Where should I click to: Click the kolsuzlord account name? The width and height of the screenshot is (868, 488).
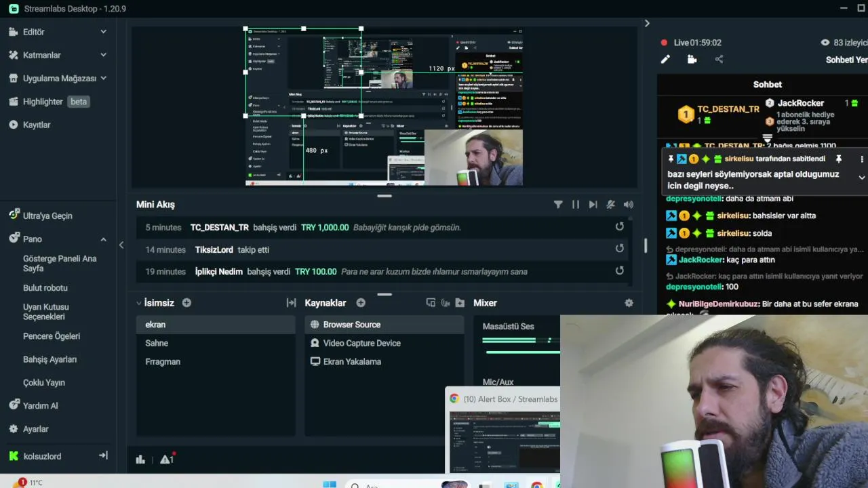(42, 456)
